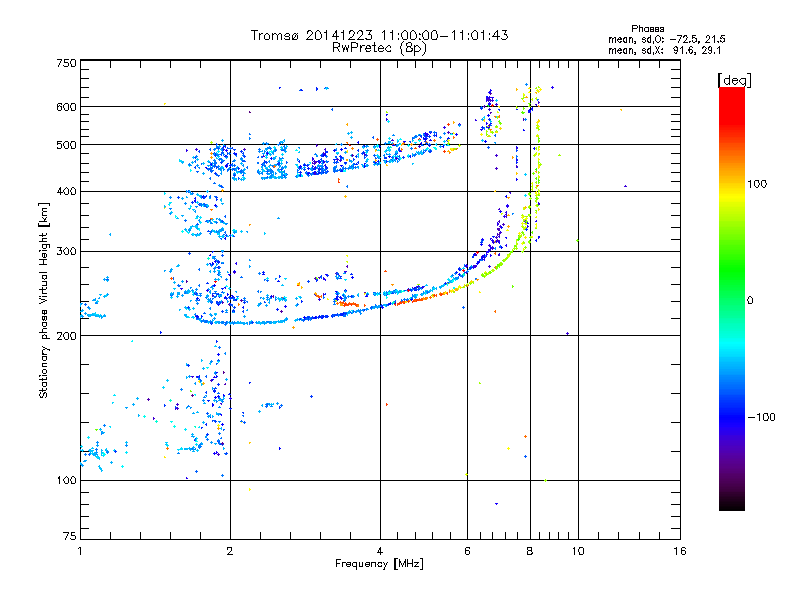Click the y-axis tick label '100'
Image resolution: width=800 pixels, height=600 pixels.
point(66,480)
